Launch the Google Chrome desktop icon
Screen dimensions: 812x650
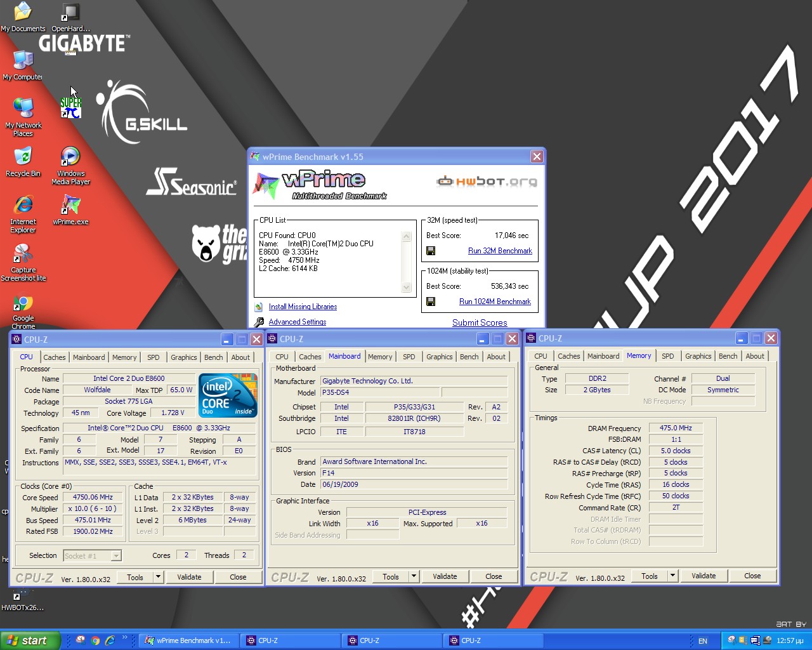(x=23, y=310)
